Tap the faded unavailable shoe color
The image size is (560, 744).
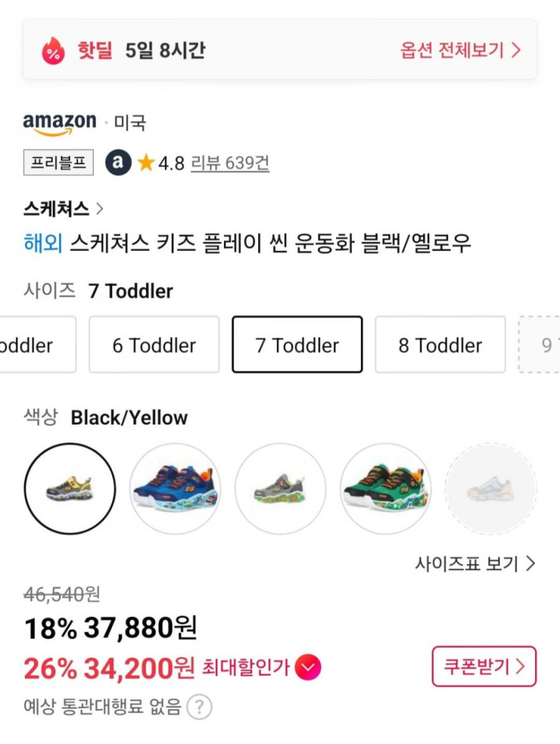point(490,489)
